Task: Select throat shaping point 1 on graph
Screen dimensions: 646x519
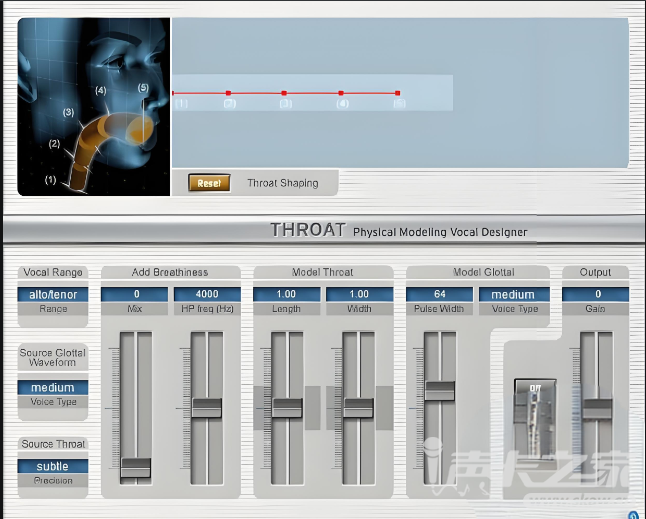Action: 173,93
